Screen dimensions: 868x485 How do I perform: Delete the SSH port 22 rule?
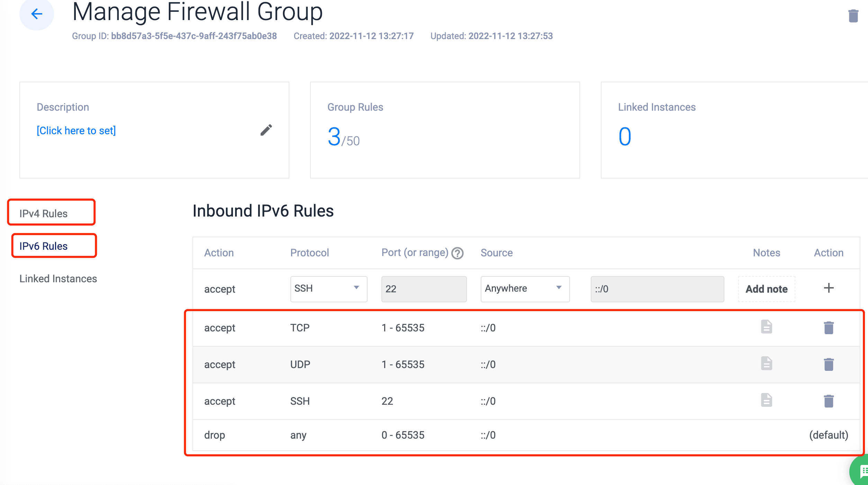coord(829,401)
